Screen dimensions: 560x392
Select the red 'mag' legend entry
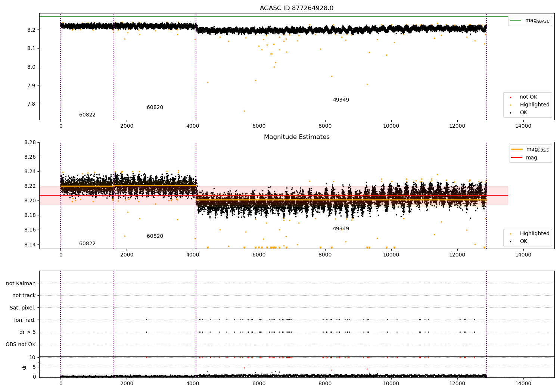[x=525, y=158]
